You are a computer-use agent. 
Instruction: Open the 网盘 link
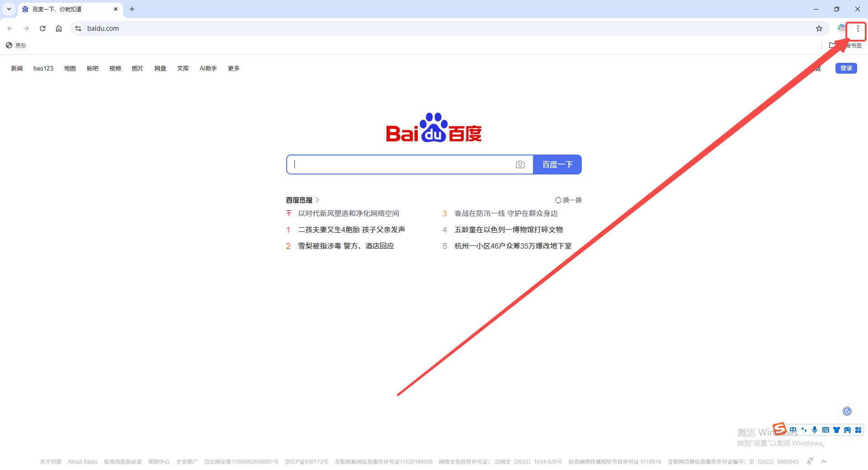pos(160,68)
